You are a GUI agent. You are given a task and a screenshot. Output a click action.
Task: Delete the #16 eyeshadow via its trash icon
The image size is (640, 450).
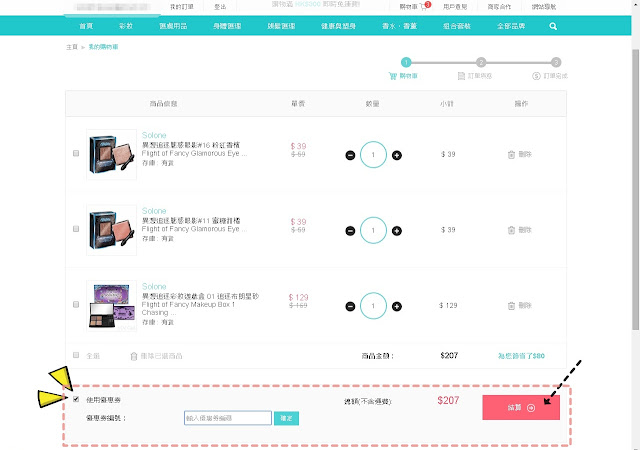coord(511,154)
